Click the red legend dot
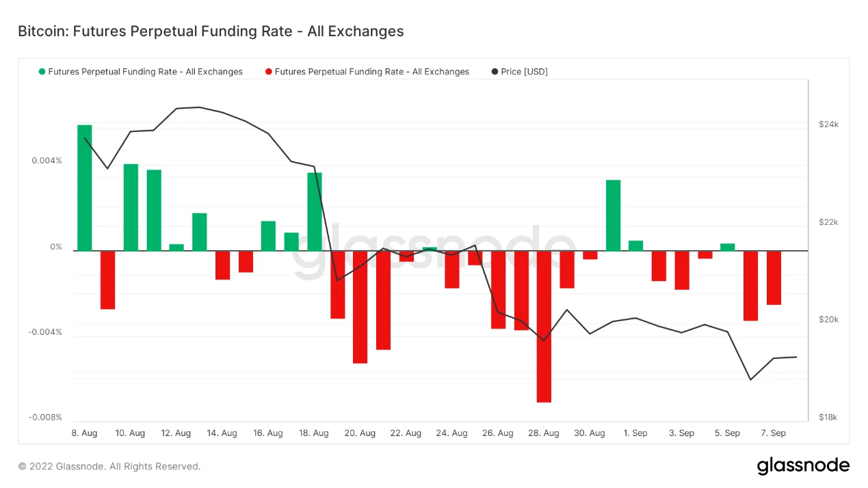 269,72
